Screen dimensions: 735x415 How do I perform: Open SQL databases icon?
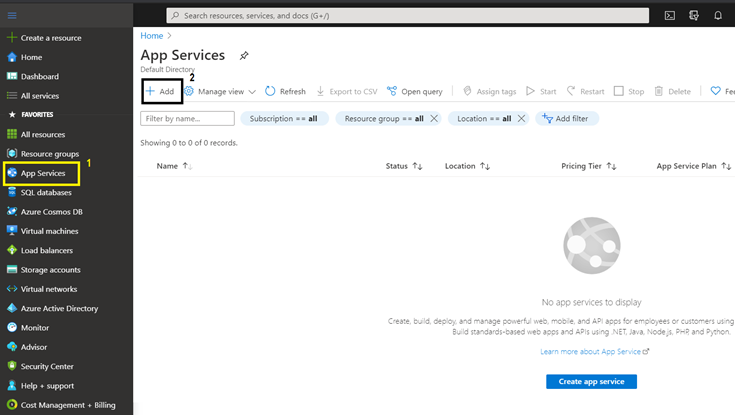click(x=12, y=192)
